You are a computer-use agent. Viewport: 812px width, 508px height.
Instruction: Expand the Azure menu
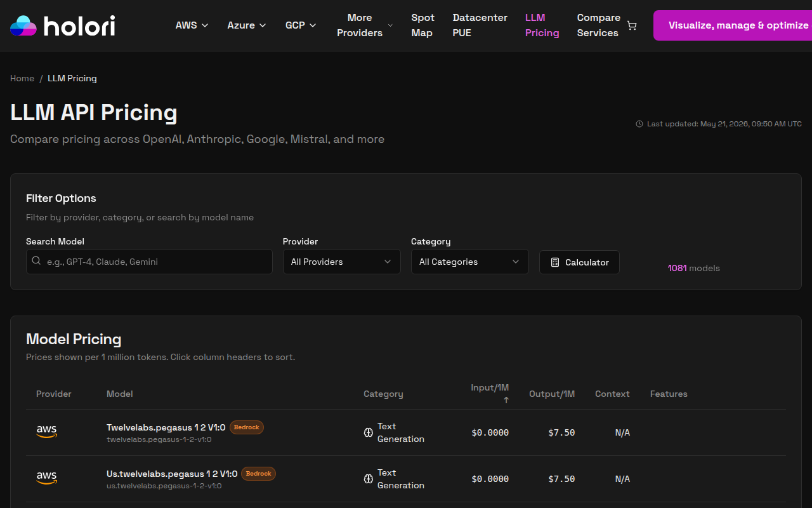tap(247, 25)
